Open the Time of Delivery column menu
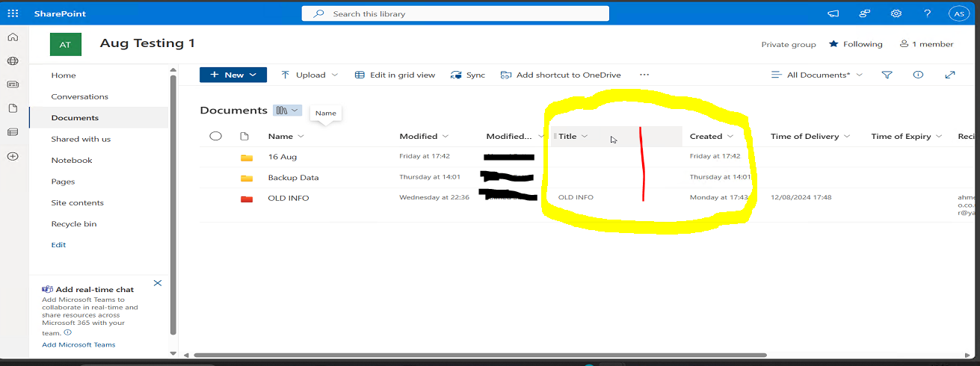The height and width of the screenshot is (366, 980). click(810, 136)
